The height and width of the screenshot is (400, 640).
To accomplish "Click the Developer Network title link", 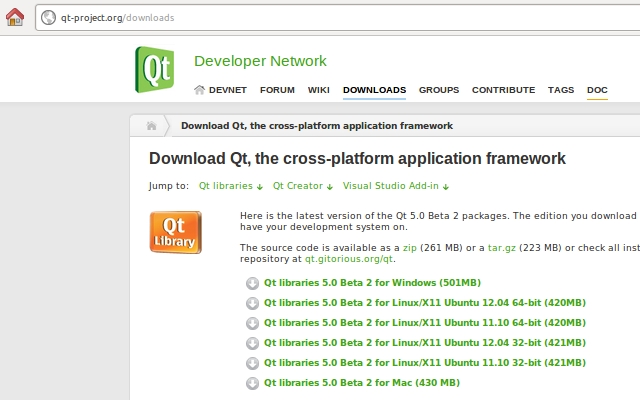I will click(260, 61).
